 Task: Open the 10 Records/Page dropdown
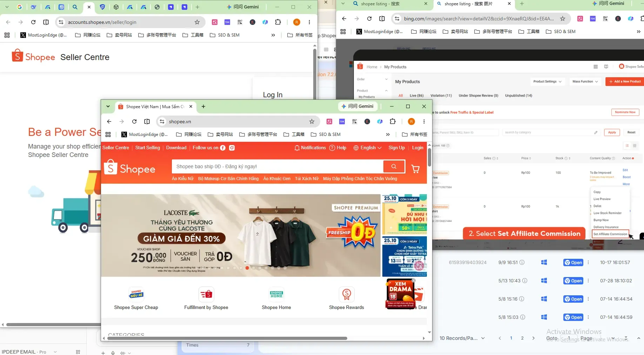tap(462, 338)
